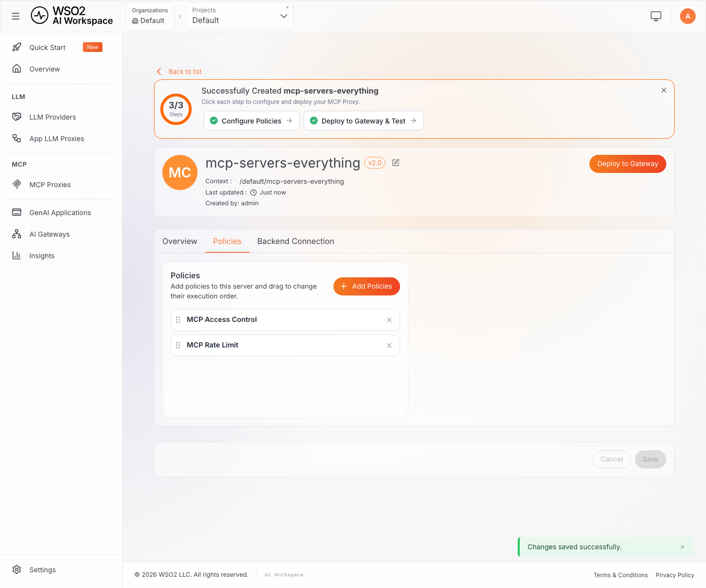Open the Privacy Policy link

pyautogui.click(x=675, y=575)
